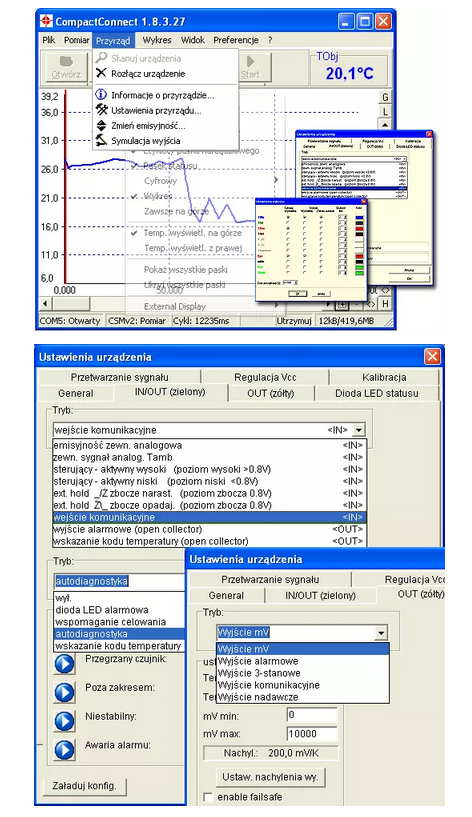
Task: Open the Wykres menu
Action: [x=157, y=40]
